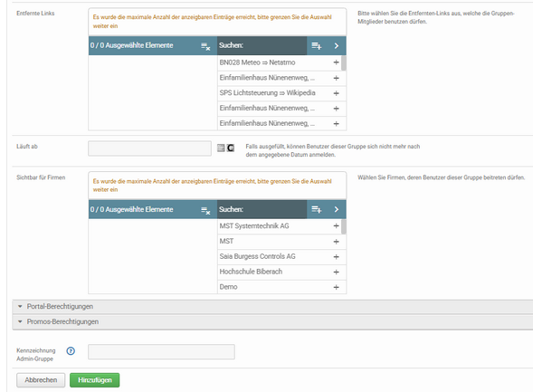Viewport: 533px width, 392px height.
Task: Click the Abbrechen button
Action: pos(41,379)
